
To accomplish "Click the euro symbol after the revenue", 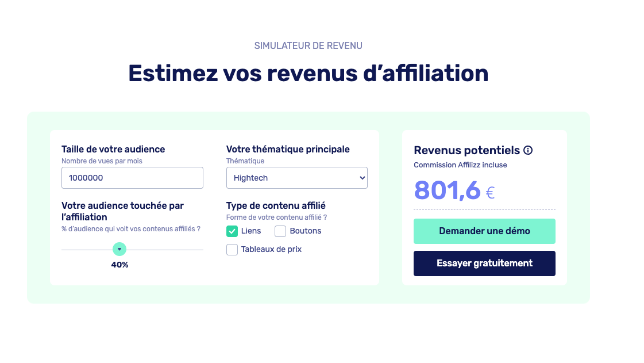I will coord(490,193).
